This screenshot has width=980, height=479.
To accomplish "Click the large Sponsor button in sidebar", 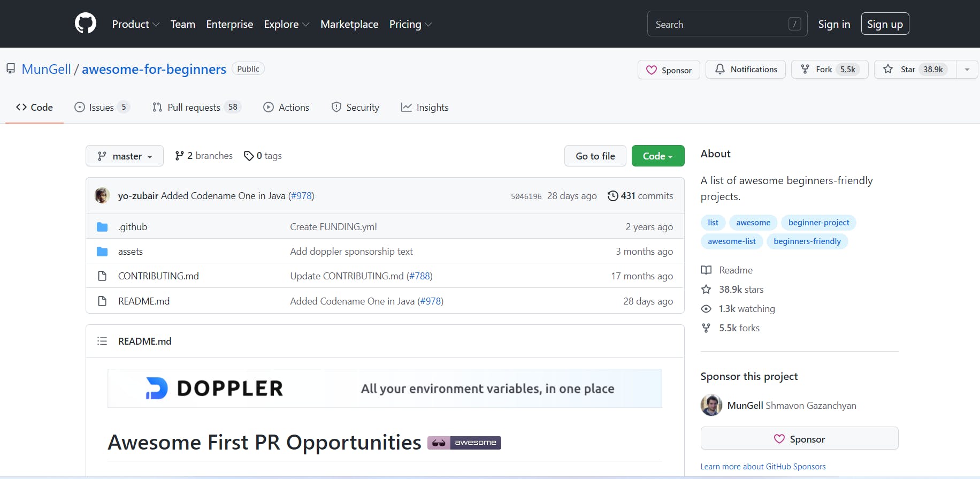I will 799,438.
